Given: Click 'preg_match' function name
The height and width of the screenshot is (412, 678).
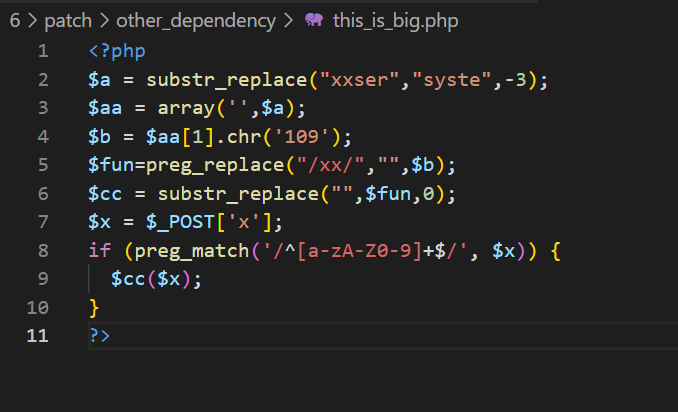Looking at the screenshot, I should tap(192, 251).
